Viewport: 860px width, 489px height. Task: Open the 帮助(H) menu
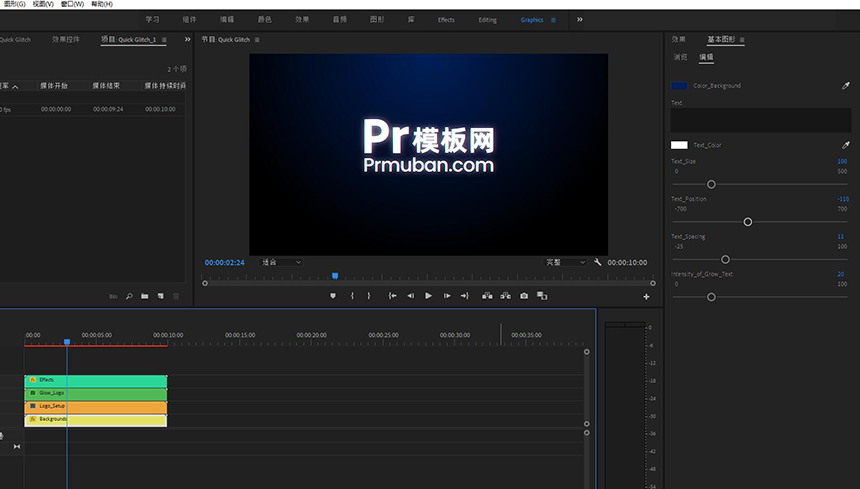coord(102,4)
